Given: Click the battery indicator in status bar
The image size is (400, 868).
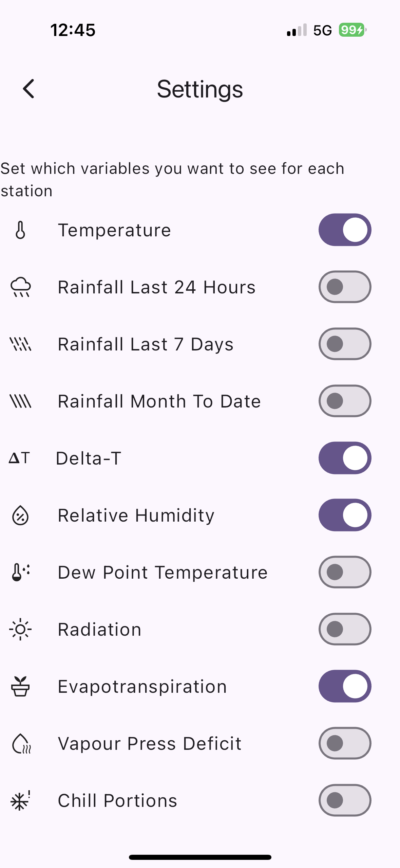Looking at the screenshot, I should click(352, 30).
